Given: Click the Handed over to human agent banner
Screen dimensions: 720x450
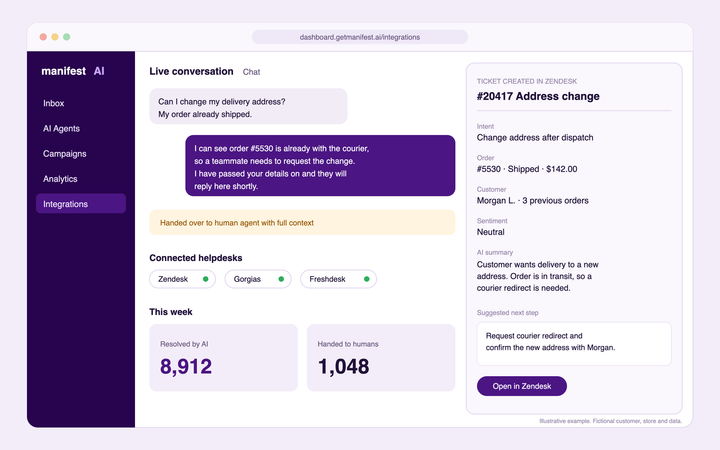Looking at the screenshot, I should click(x=302, y=223).
